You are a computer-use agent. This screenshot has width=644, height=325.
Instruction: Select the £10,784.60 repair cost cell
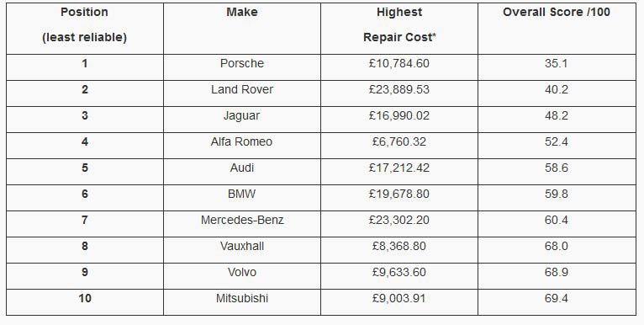(399, 67)
